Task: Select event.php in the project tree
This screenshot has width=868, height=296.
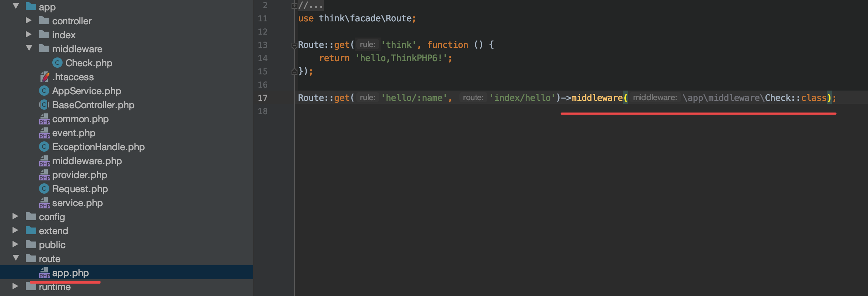Action: pos(74,133)
